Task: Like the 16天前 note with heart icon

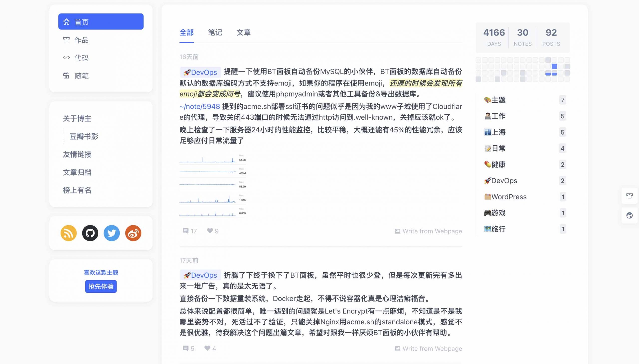Action: pyautogui.click(x=210, y=231)
